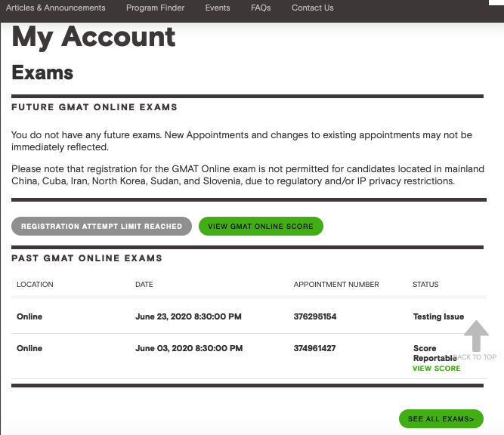The width and height of the screenshot is (504, 435).
Task: Click the Appointment Number column header
Action: coord(335,285)
